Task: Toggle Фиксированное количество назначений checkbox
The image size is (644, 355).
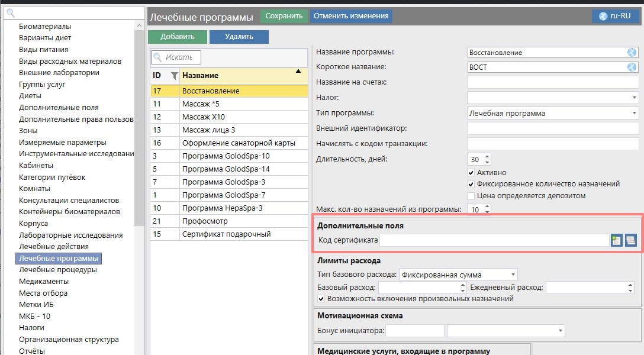Action: pyautogui.click(x=471, y=184)
